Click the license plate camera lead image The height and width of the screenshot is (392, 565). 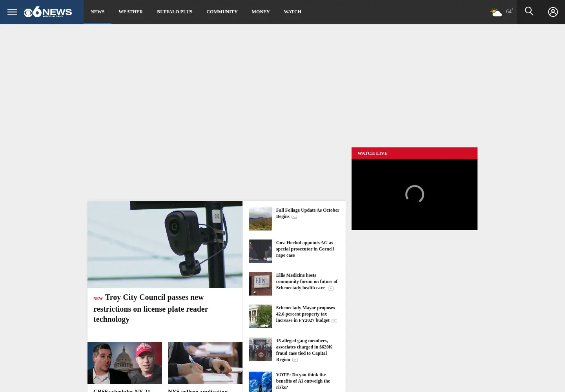[x=165, y=245]
